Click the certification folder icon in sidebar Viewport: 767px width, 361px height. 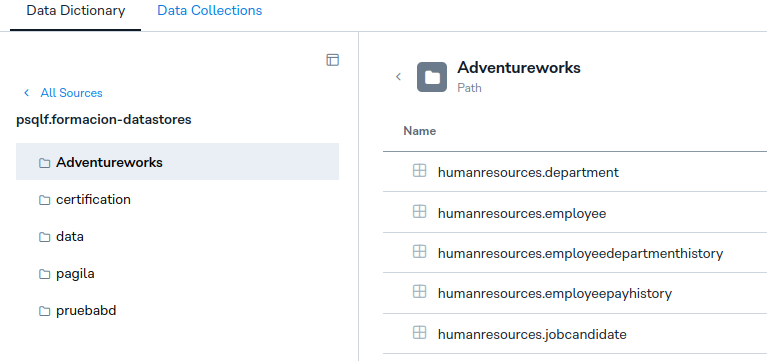pyautogui.click(x=45, y=200)
